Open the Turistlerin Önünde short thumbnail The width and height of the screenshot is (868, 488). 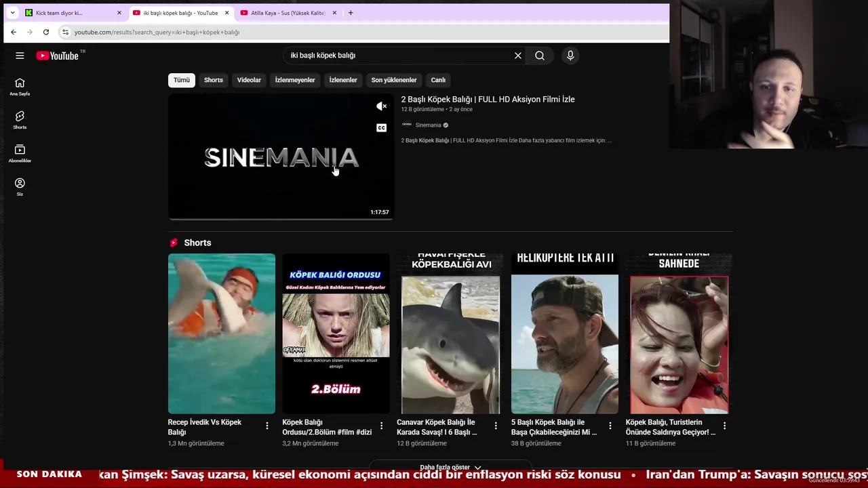(679, 333)
